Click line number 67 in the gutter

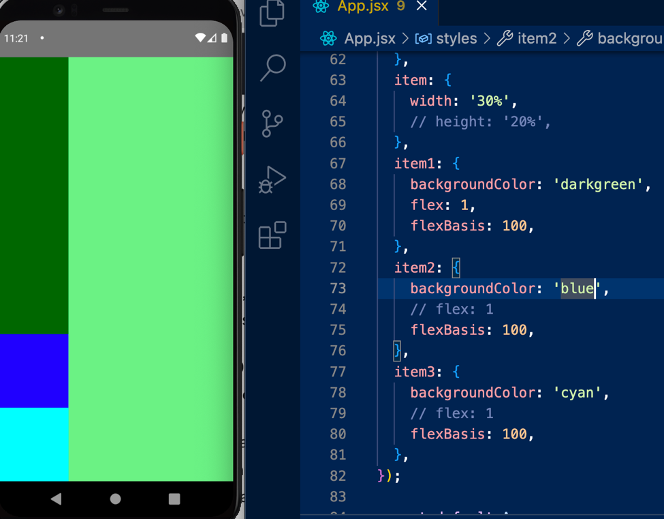(x=338, y=163)
